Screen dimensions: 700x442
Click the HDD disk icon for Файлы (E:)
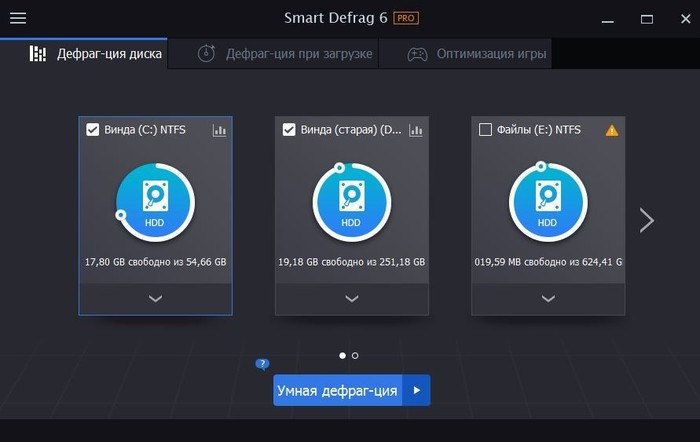coord(547,204)
